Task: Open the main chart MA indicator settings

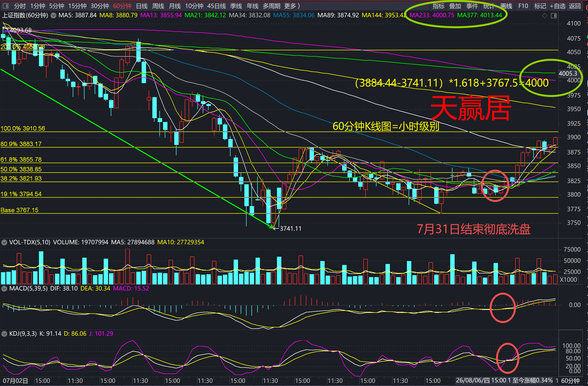Action: pyautogui.click(x=53, y=15)
